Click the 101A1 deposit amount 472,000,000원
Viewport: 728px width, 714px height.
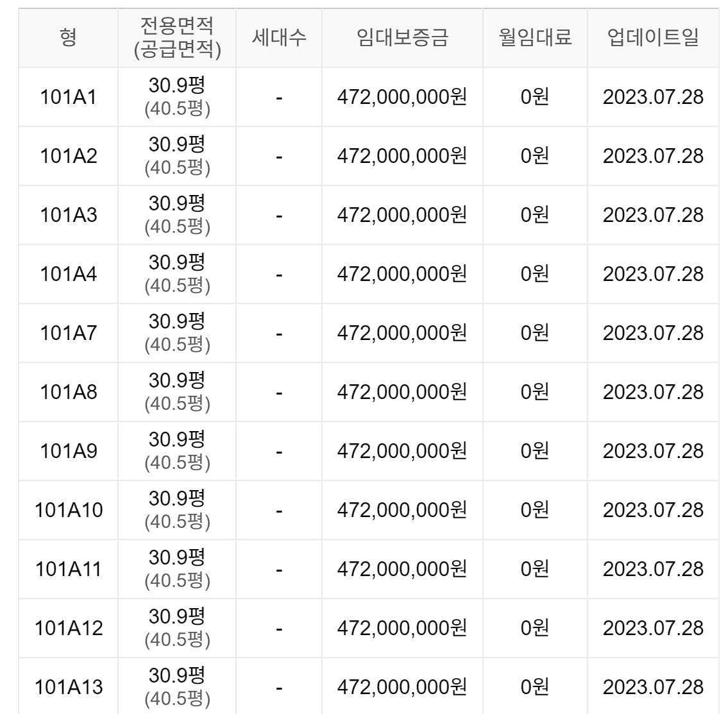pos(402,97)
